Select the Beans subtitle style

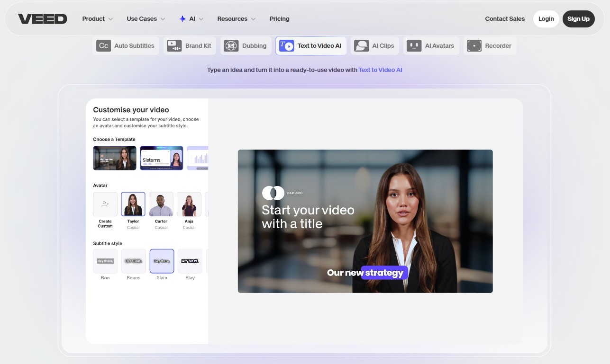[x=134, y=261]
